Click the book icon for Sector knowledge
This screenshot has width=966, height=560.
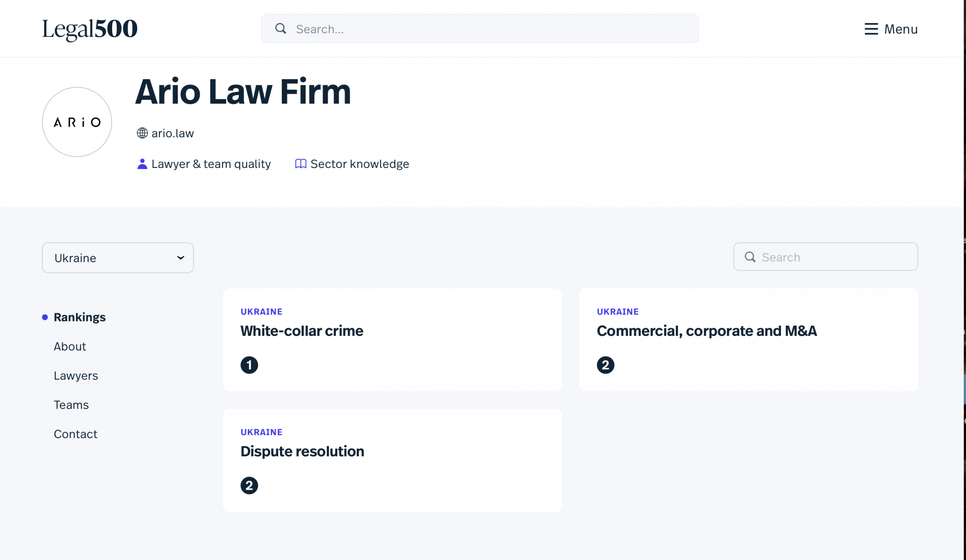300,164
